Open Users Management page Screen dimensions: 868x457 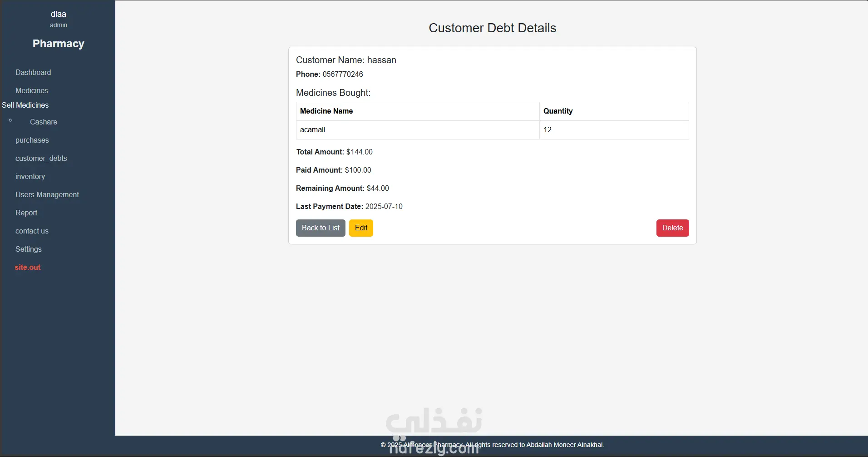[47, 194]
